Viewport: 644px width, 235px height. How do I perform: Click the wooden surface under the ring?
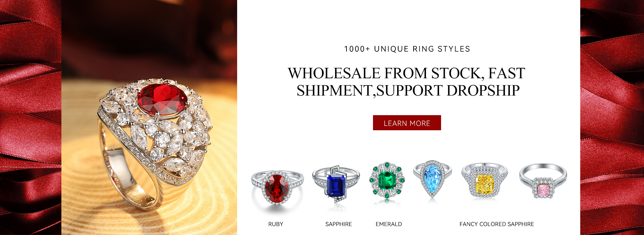click(201, 201)
